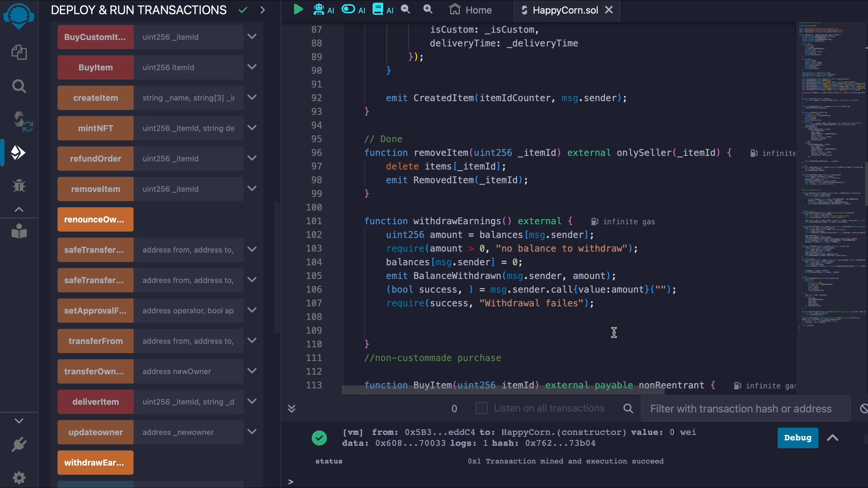Open the File Explorer plugin
The height and width of the screenshot is (488, 868).
(19, 52)
